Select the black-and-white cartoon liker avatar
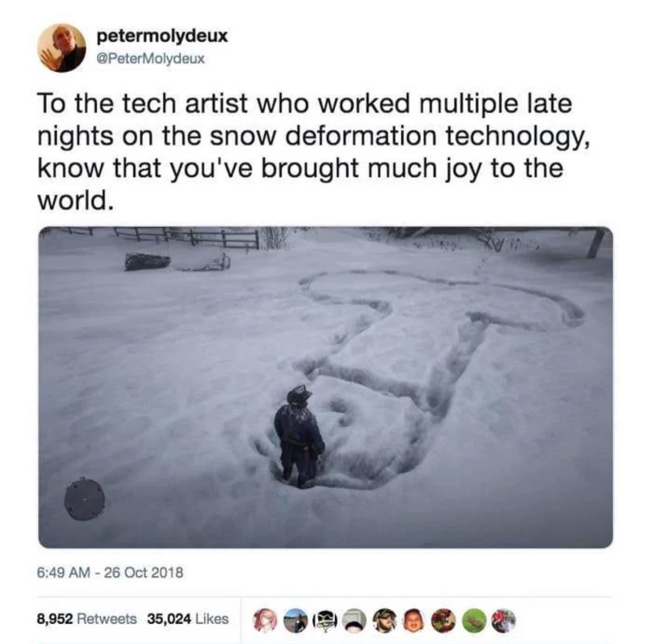This screenshot has width=653, height=644. [x=324, y=620]
